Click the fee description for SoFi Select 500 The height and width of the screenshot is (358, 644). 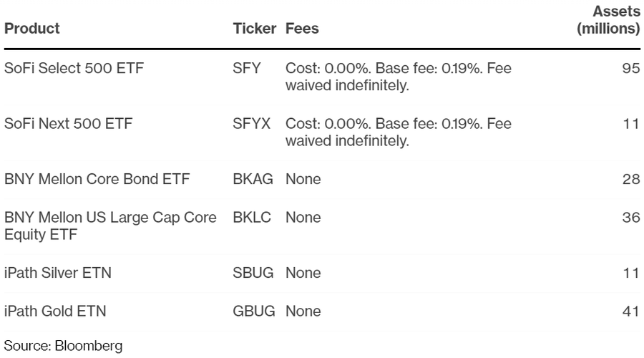(399, 77)
